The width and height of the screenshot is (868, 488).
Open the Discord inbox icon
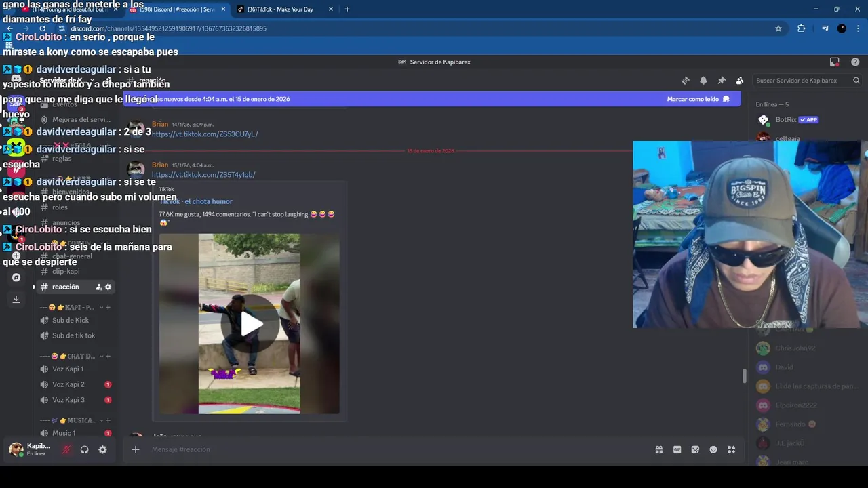pyautogui.click(x=834, y=62)
